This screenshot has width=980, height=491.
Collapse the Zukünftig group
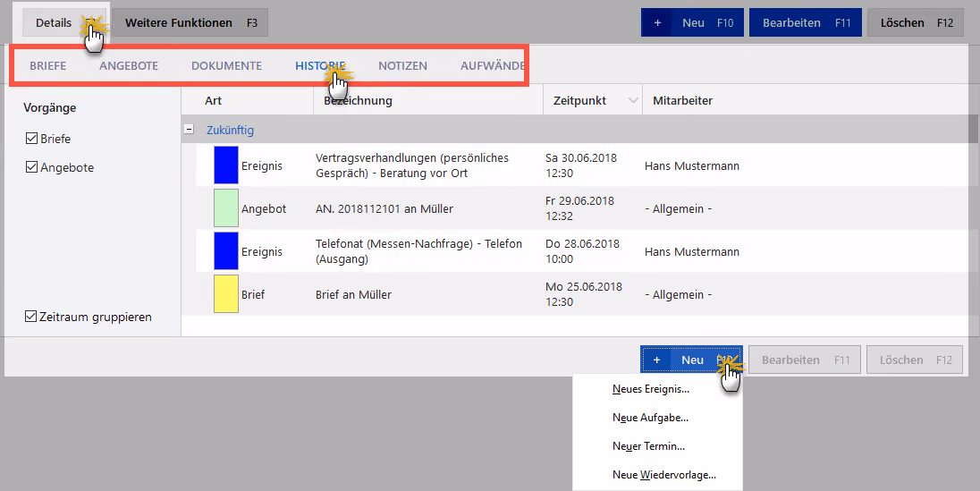tap(189, 130)
